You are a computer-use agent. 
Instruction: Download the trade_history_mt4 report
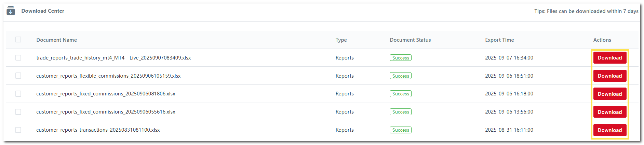(609, 58)
